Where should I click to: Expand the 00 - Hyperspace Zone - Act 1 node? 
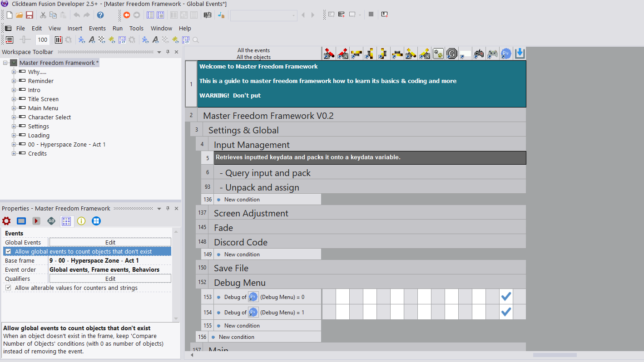pyautogui.click(x=14, y=144)
